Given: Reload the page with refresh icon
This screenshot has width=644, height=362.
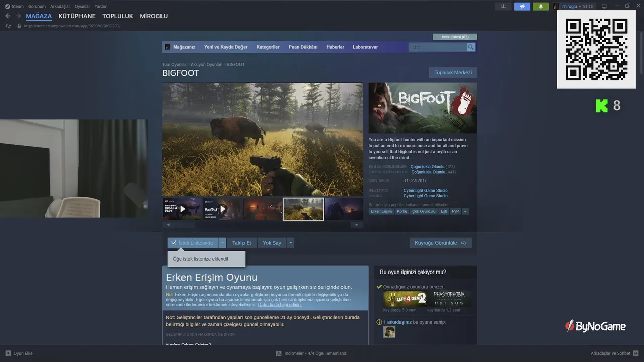Looking at the screenshot, I should point(8,26).
